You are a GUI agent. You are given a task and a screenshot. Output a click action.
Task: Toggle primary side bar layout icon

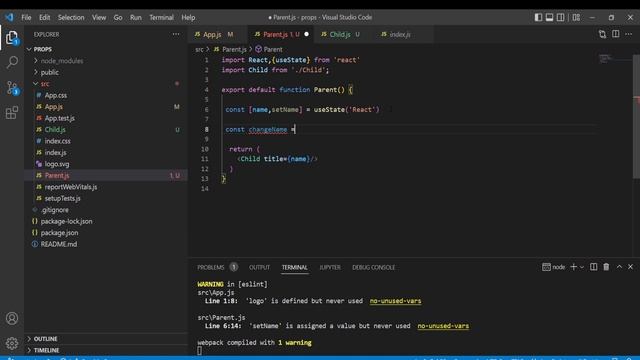tap(538, 17)
